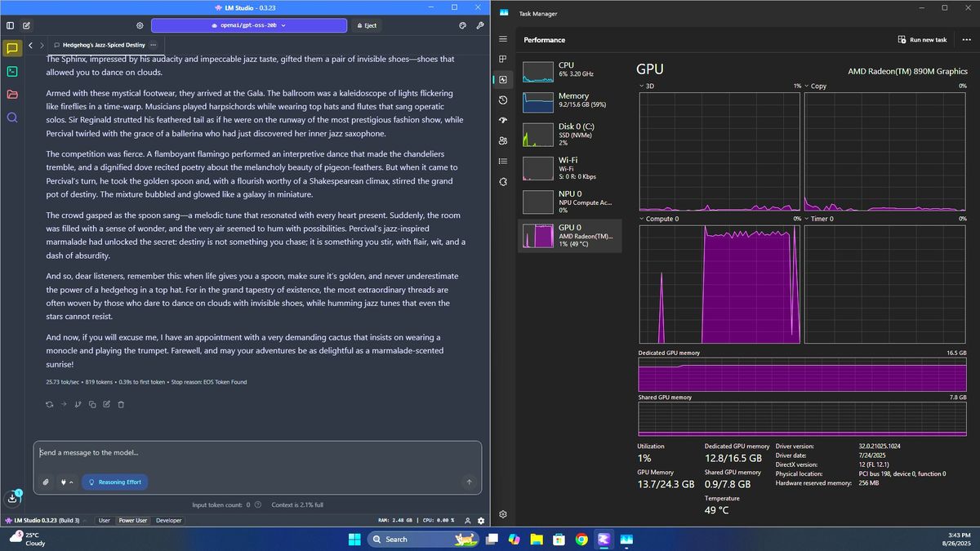Open the Downloads icon with notification badge
This screenshot has height=551, width=980.
click(11, 499)
